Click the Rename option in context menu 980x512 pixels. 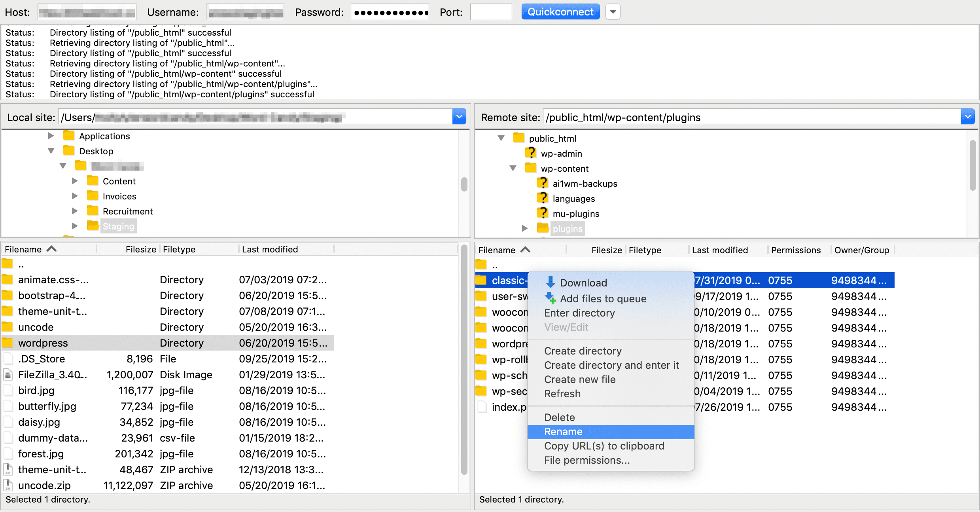(564, 432)
